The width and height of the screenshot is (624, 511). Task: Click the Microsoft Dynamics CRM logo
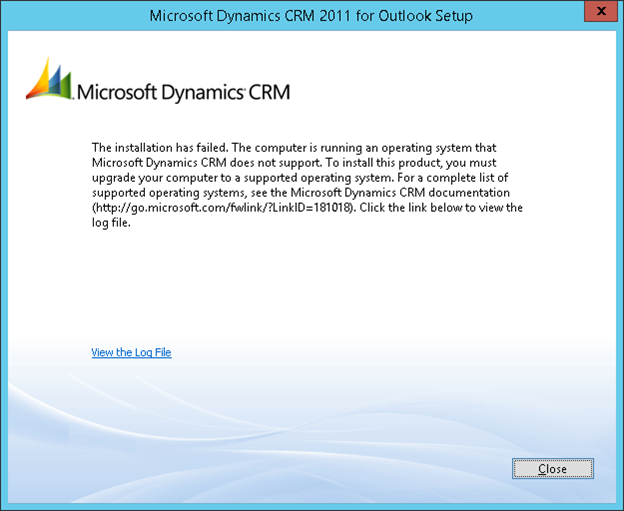pos(158,79)
